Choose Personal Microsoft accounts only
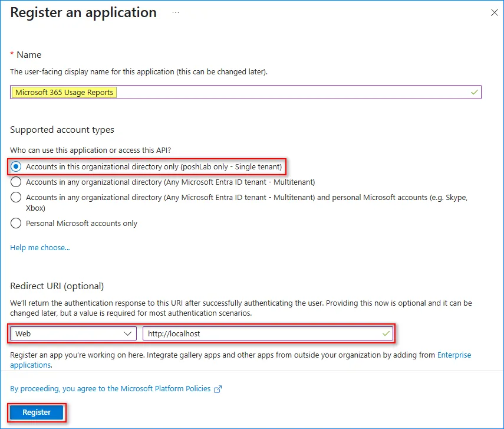 [16, 224]
